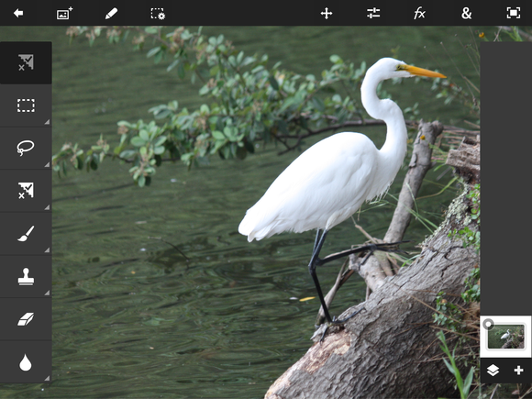Expand the blur tool options triangle
Screen dimensions: 532x399
pos(47,378)
